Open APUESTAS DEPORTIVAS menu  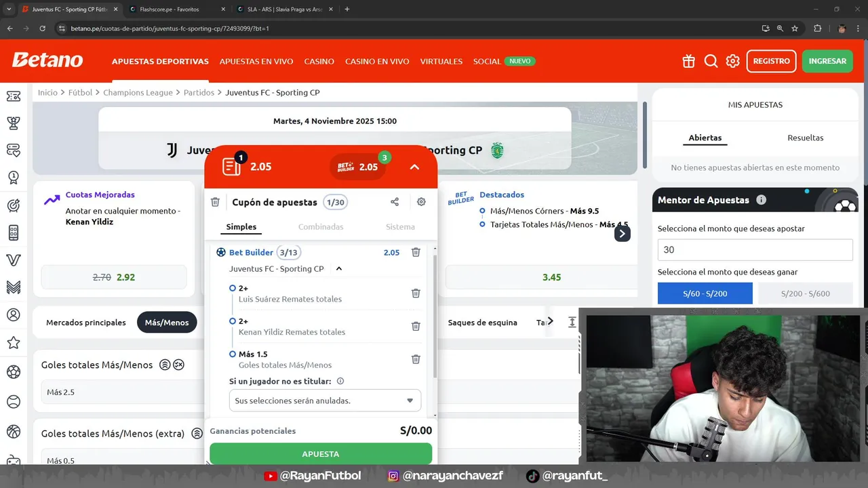tap(160, 61)
